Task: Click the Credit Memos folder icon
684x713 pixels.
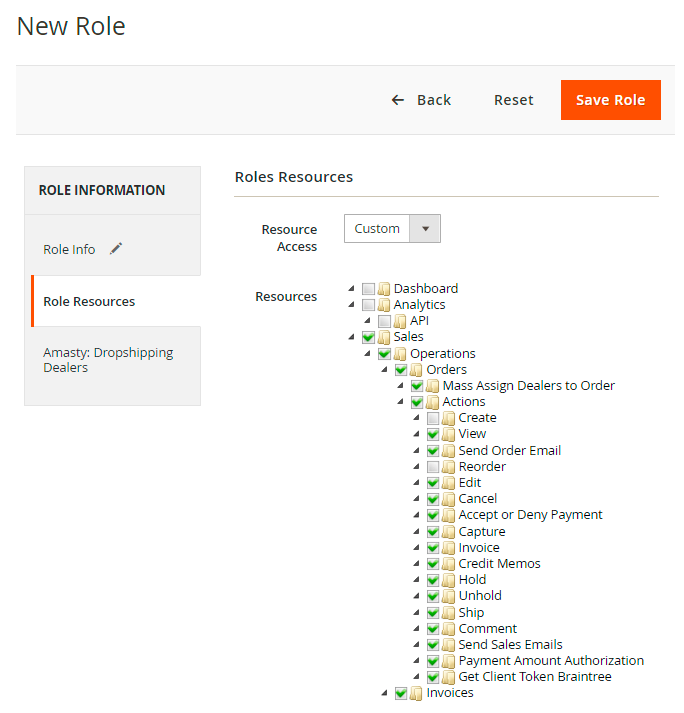Action: 449,564
